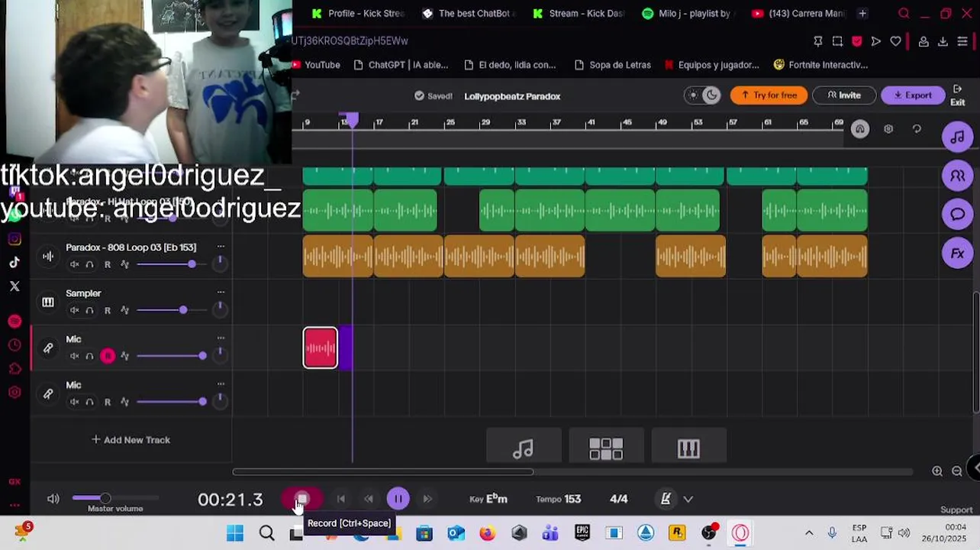Zoom in the timeline

coord(937,471)
